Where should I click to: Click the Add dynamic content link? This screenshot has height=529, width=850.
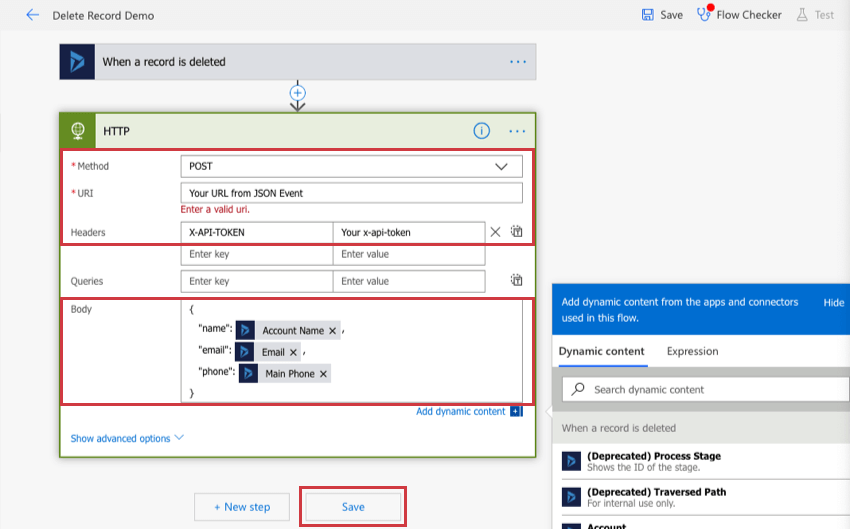coord(461,411)
